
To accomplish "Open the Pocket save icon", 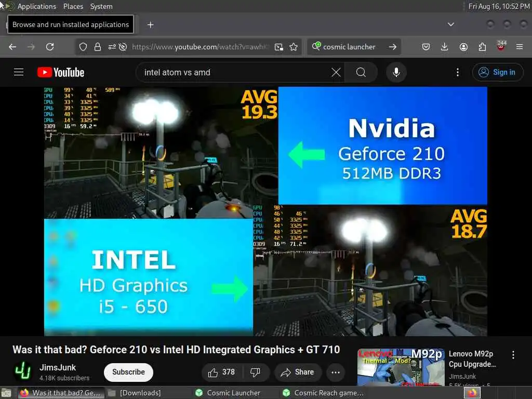I will click(426, 47).
